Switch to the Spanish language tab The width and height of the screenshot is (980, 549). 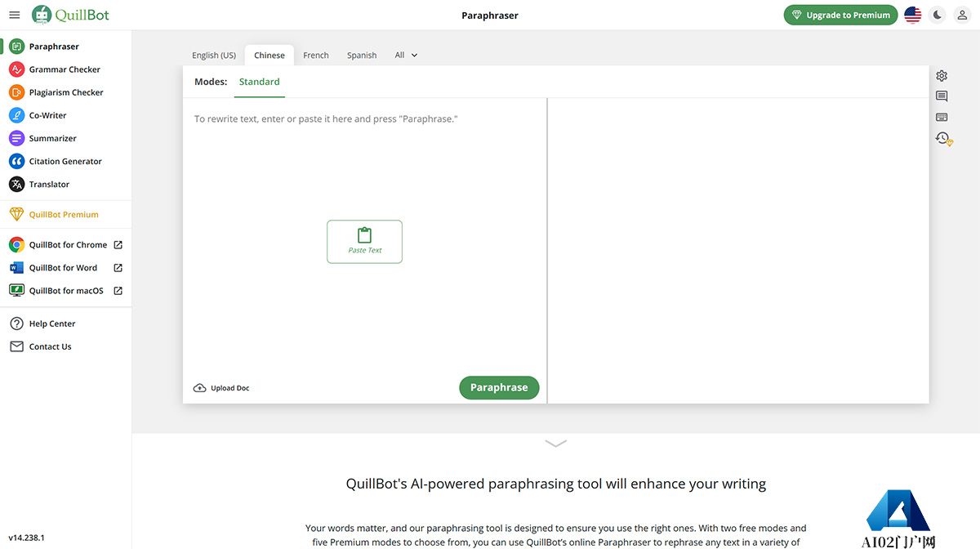[362, 55]
